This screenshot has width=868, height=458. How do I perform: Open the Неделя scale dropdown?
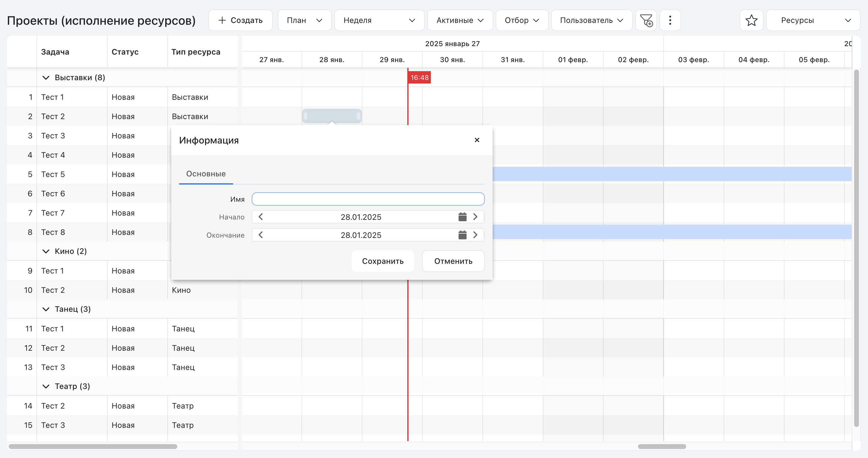coord(379,21)
